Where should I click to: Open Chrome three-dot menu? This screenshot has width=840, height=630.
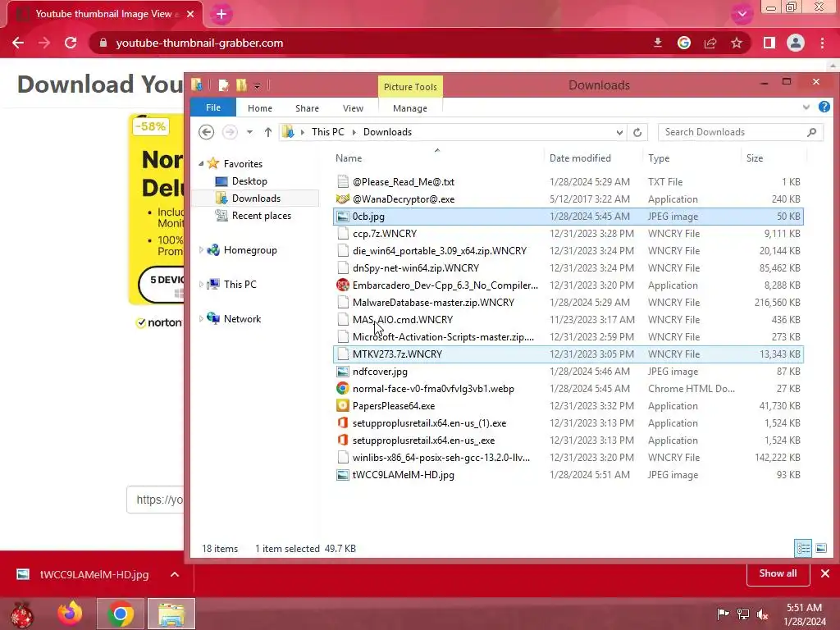coord(822,43)
